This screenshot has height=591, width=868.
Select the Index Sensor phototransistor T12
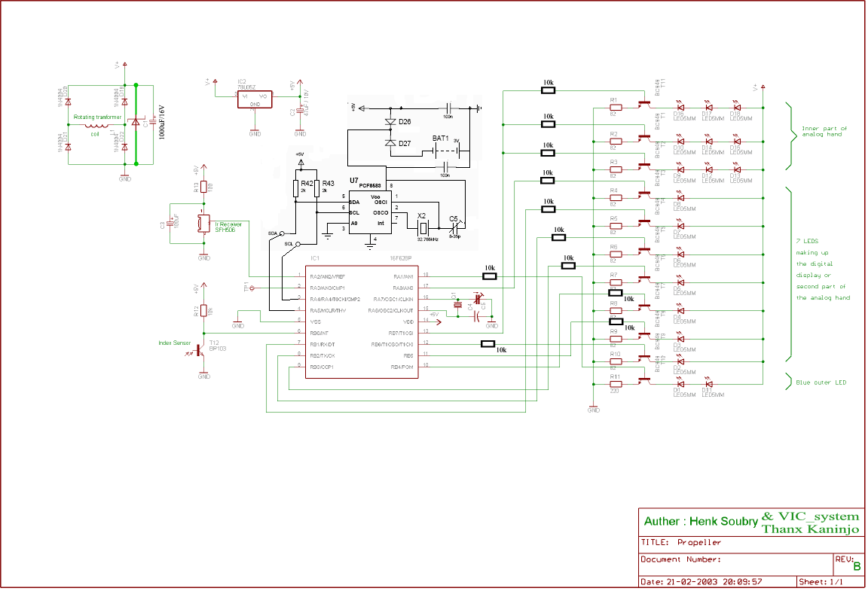pos(200,350)
